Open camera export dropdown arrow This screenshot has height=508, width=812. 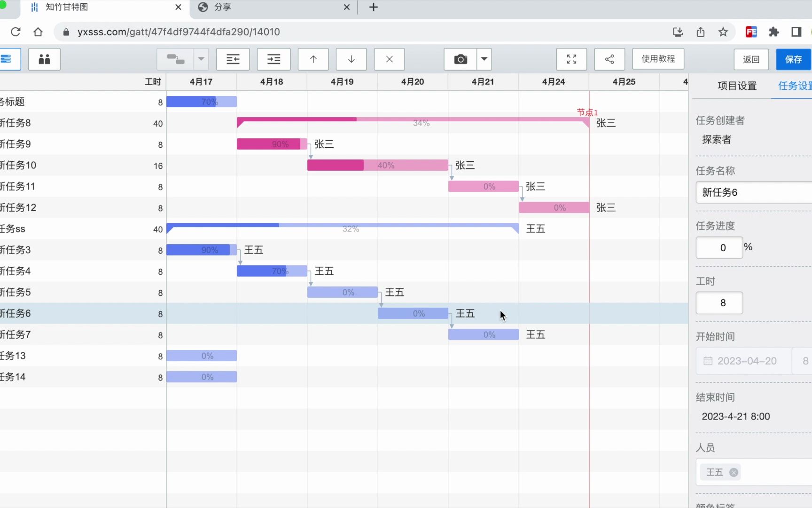tap(484, 59)
